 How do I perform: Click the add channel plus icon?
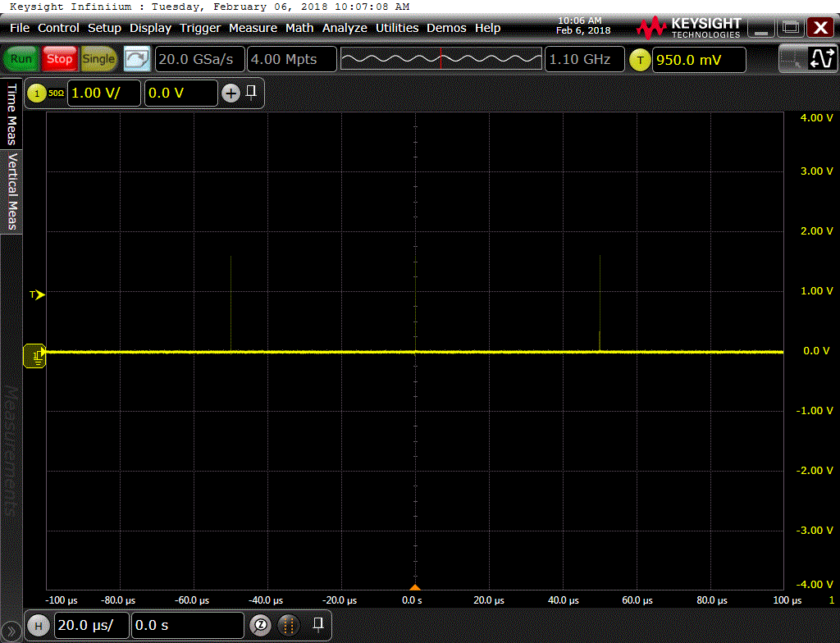[x=231, y=93]
